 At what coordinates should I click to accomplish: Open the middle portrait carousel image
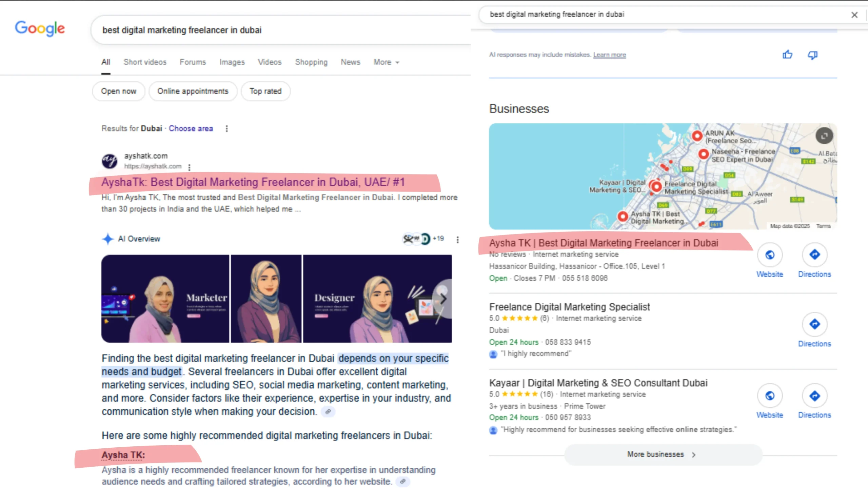266,299
